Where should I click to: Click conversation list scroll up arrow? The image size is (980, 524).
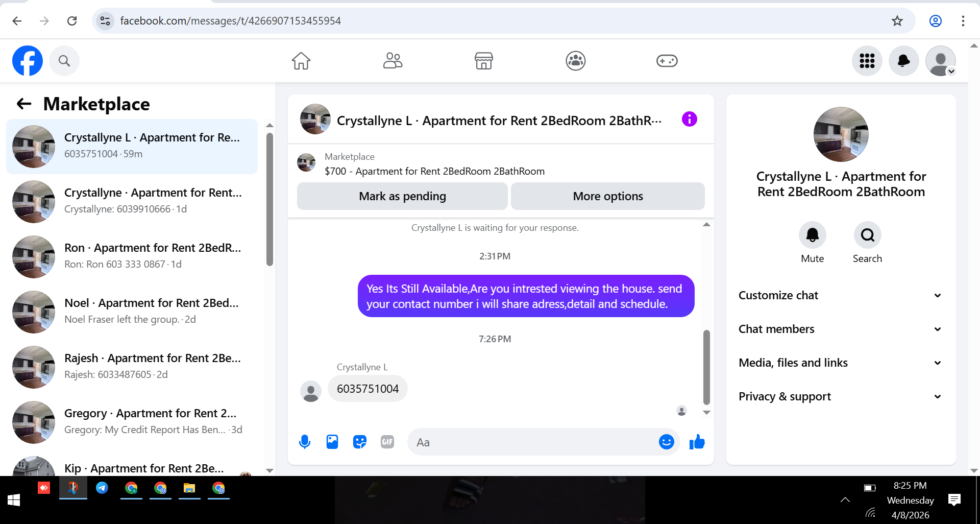269,125
